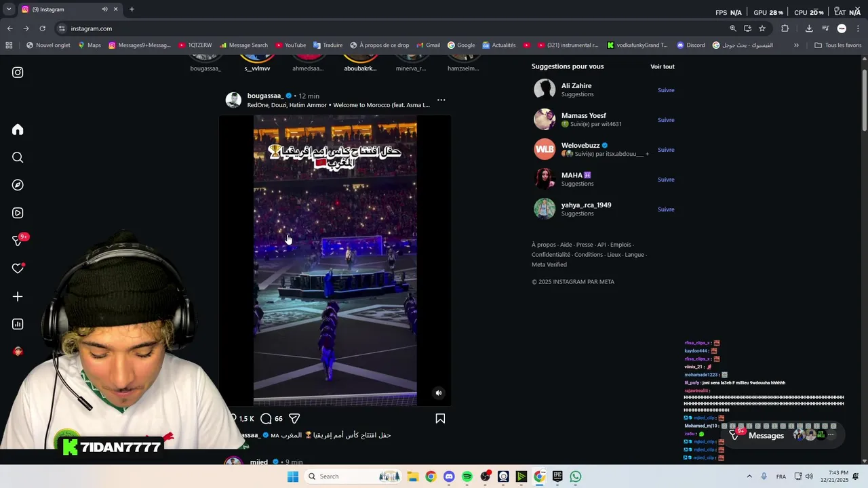Open Search magnifier in Instagram sidebar
This screenshot has height=488, width=868.
click(18, 157)
